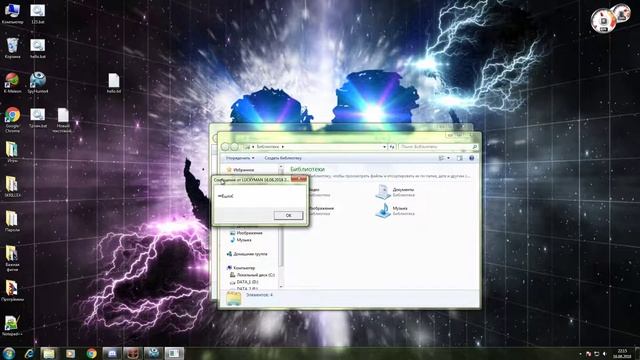Open Discord from the taskbar
Screen dimensions: 640x360
point(112,353)
